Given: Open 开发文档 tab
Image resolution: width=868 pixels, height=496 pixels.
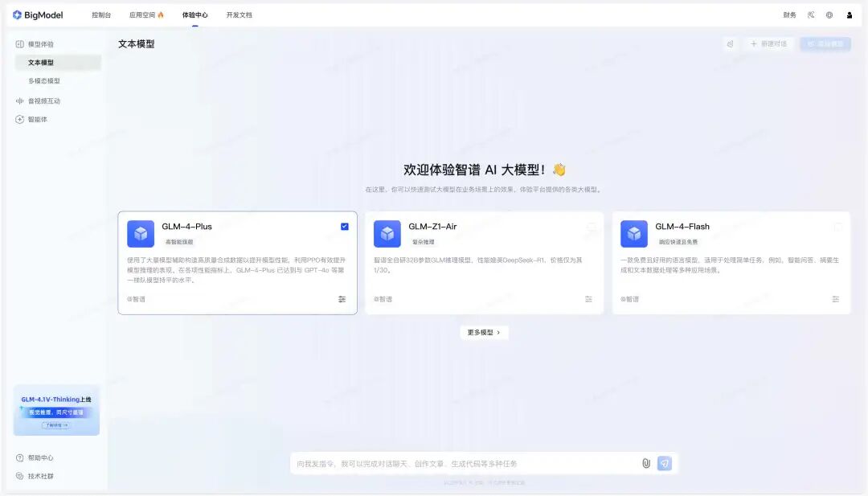Looking at the screenshot, I should [240, 15].
